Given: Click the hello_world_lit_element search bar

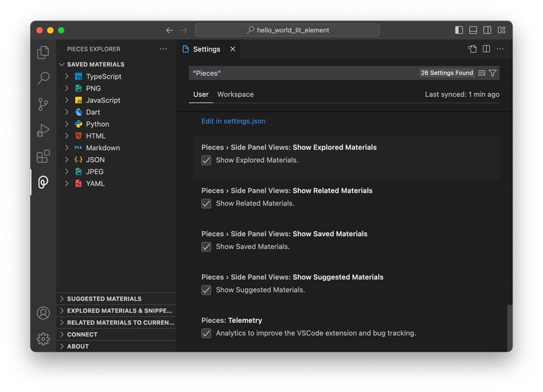Looking at the screenshot, I should tap(287, 30).
